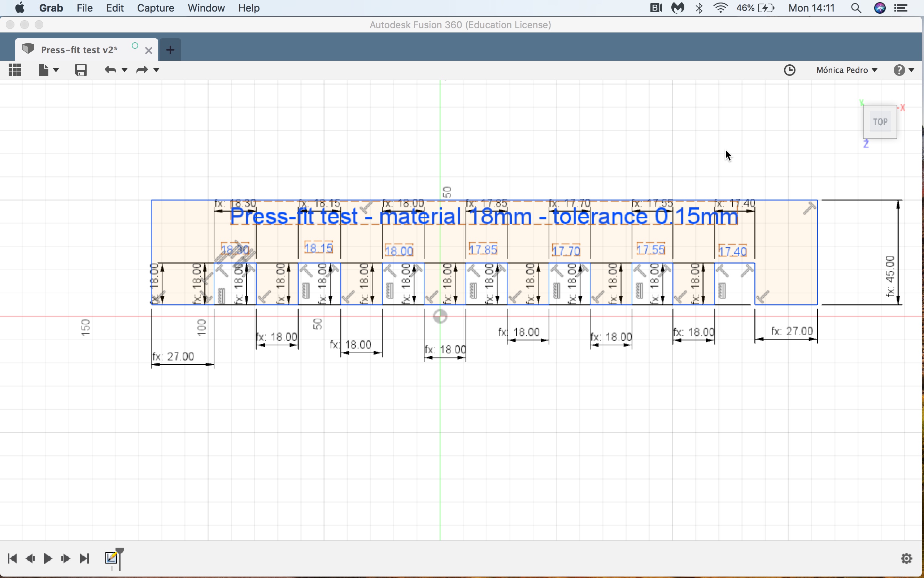Open the help question mark icon
924x578 pixels.
(899, 70)
